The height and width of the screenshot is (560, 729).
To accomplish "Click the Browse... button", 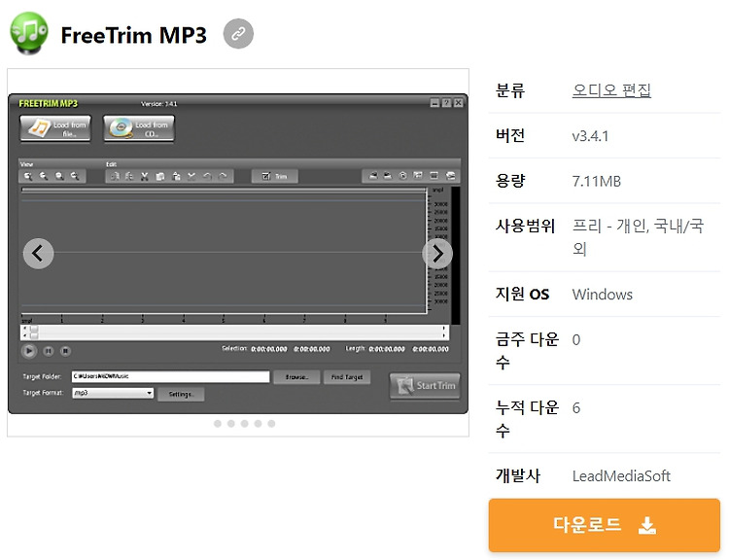I will point(296,377).
